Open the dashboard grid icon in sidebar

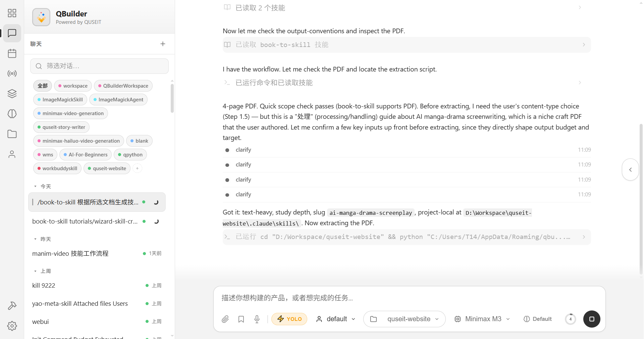(x=12, y=13)
